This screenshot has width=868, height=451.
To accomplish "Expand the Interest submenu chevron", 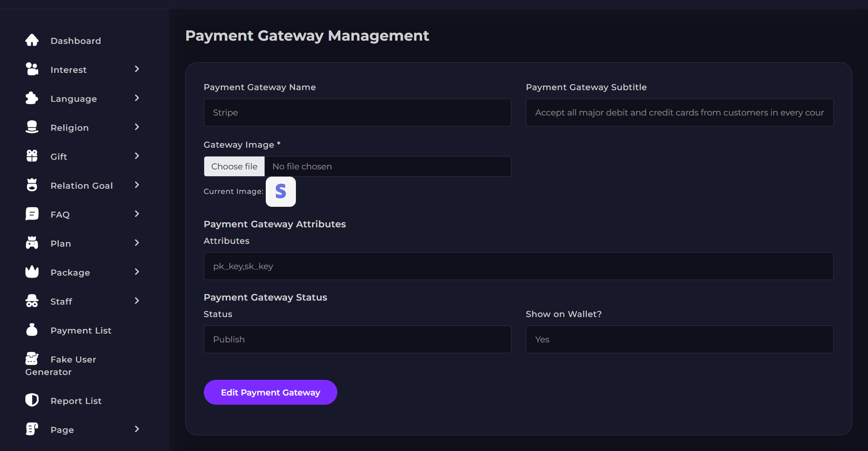I will [x=137, y=69].
